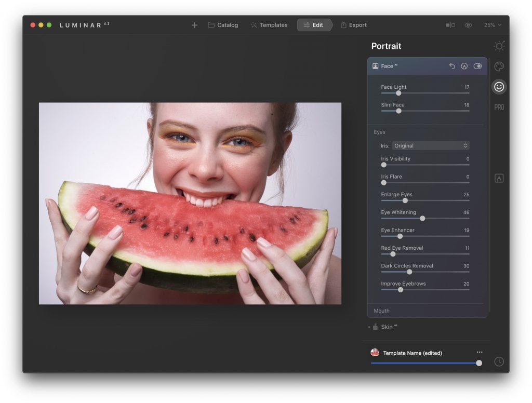
Task: Toggle before/after view in Face panel
Action: click(477, 66)
